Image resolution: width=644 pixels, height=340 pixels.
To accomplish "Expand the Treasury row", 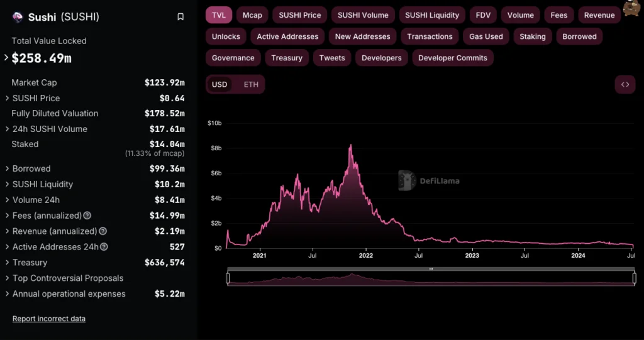I will pyautogui.click(x=8, y=263).
